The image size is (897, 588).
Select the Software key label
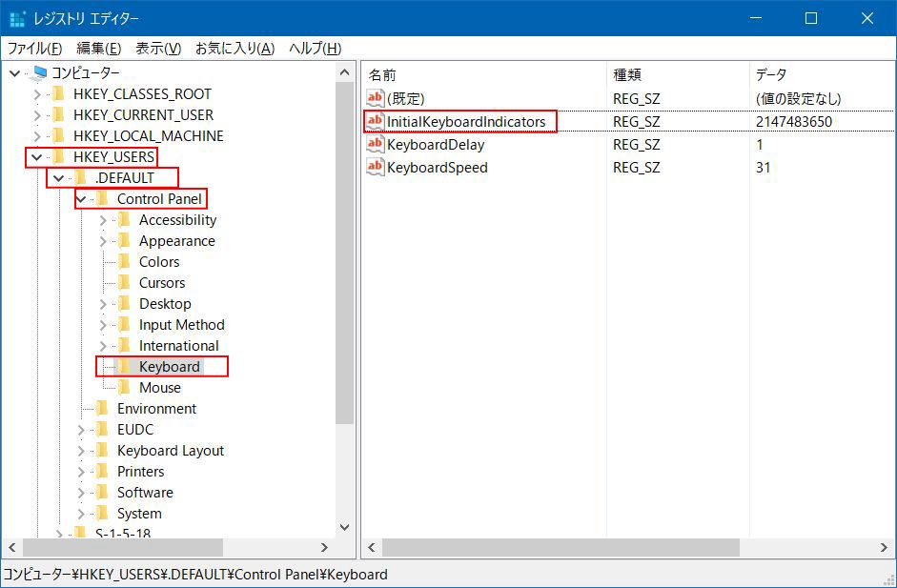(x=145, y=493)
